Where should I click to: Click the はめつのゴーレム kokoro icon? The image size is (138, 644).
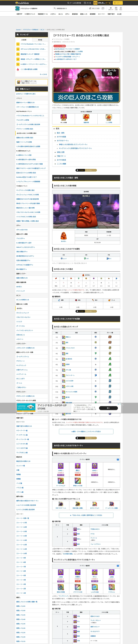(61, 504)
